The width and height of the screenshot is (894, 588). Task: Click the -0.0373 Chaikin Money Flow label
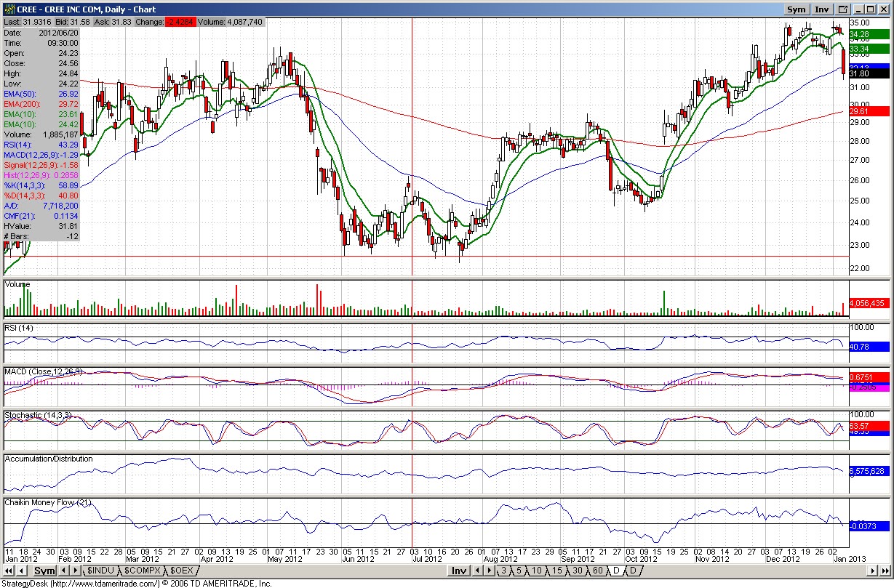tap(870, 525)
